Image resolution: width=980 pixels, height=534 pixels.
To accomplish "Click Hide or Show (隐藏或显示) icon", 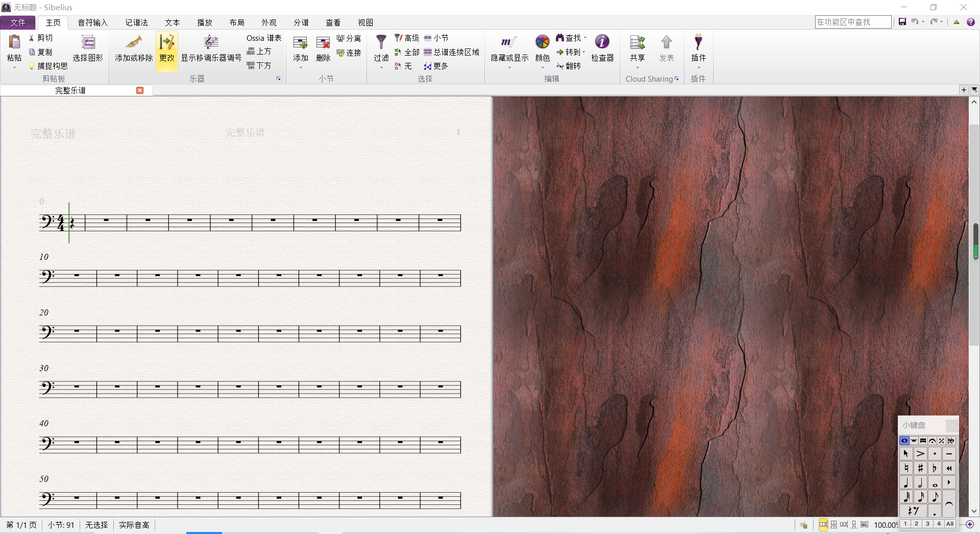I will pyautogui.click(x=509, y=42).
